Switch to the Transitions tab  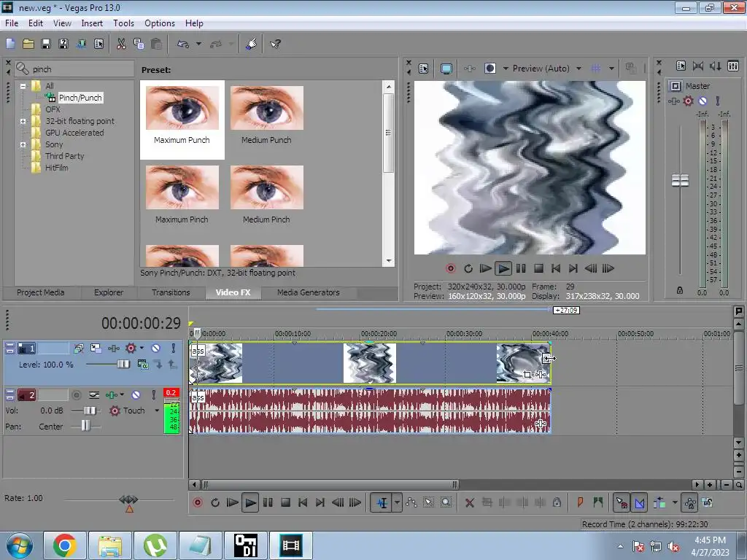coord(171,292)
